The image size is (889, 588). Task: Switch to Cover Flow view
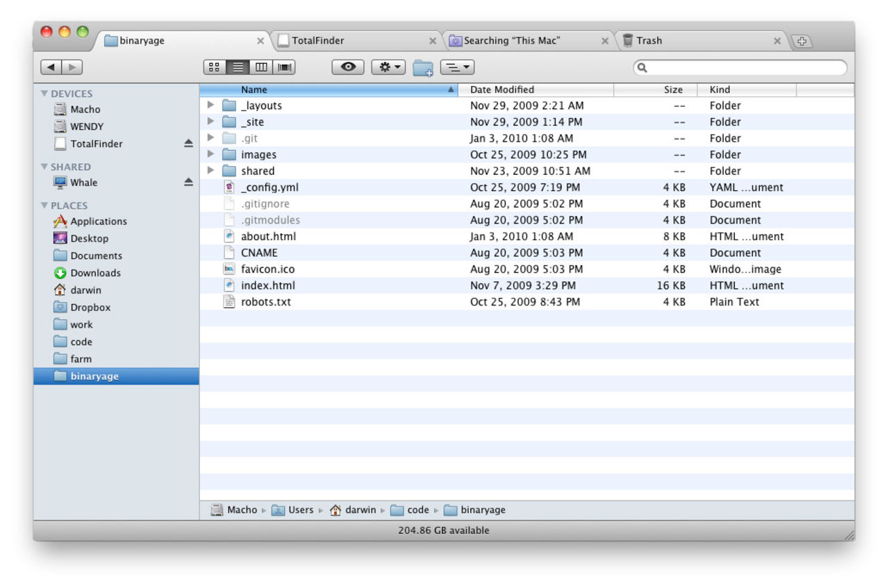point(285,67)
